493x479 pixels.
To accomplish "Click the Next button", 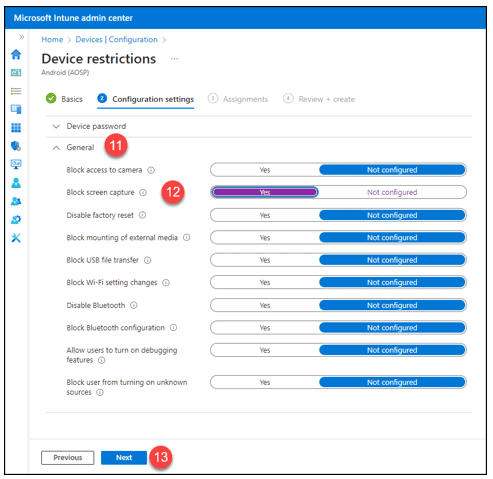I will (124, 458).
